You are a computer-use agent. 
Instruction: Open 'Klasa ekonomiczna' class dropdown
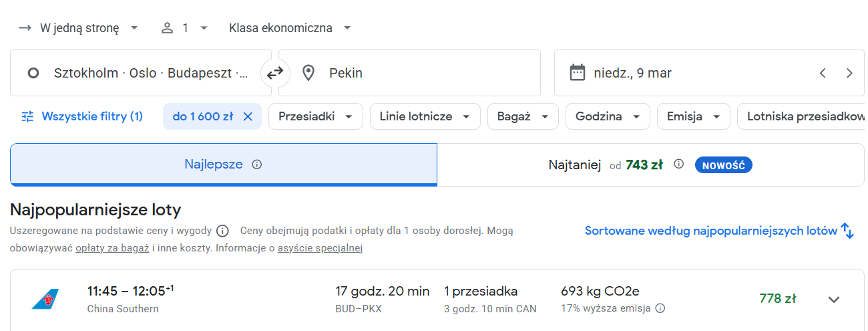[290, 28]
